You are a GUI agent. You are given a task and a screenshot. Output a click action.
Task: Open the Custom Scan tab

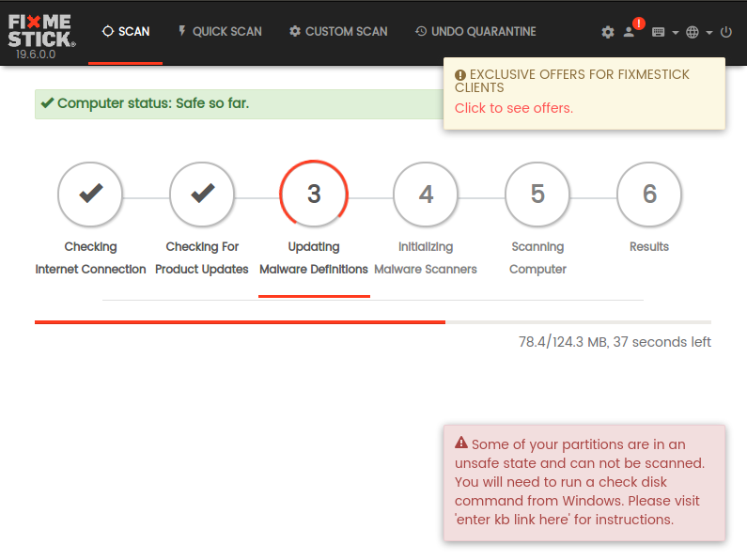(338, 31)
